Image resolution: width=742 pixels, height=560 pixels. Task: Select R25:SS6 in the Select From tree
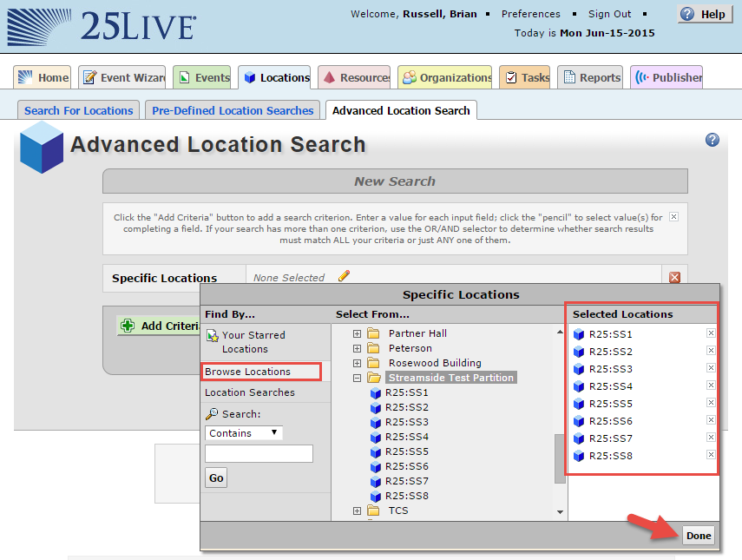[399, 467]
